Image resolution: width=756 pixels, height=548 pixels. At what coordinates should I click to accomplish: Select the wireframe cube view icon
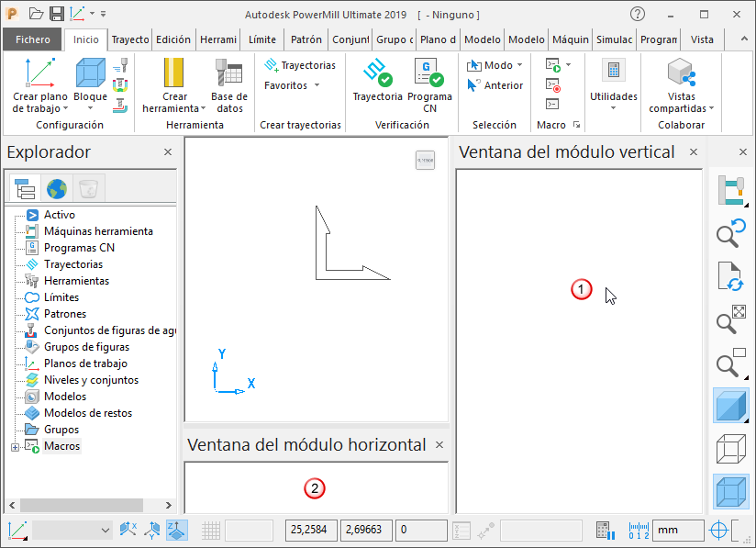click(731, 449)
